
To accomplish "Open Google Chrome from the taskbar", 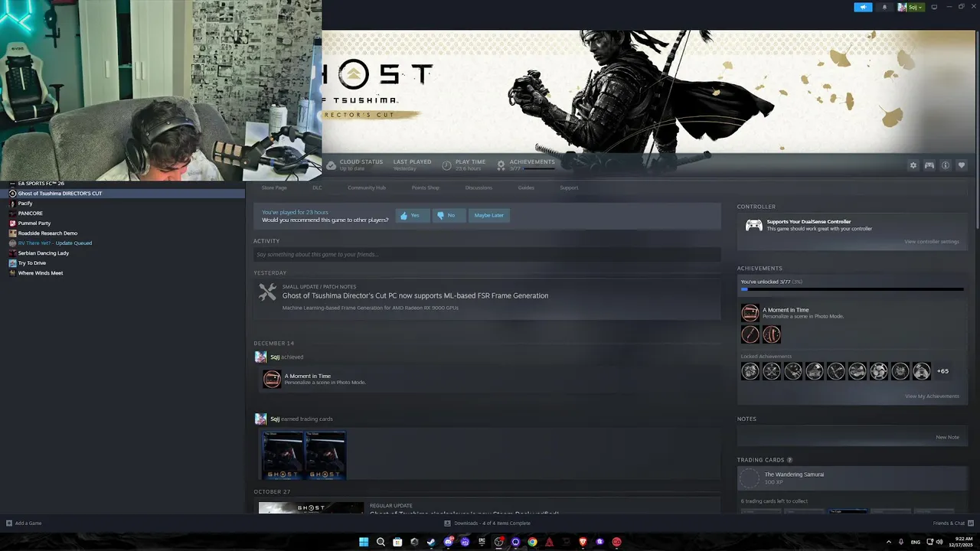I will pyautogui.click(x=532, y=542).
